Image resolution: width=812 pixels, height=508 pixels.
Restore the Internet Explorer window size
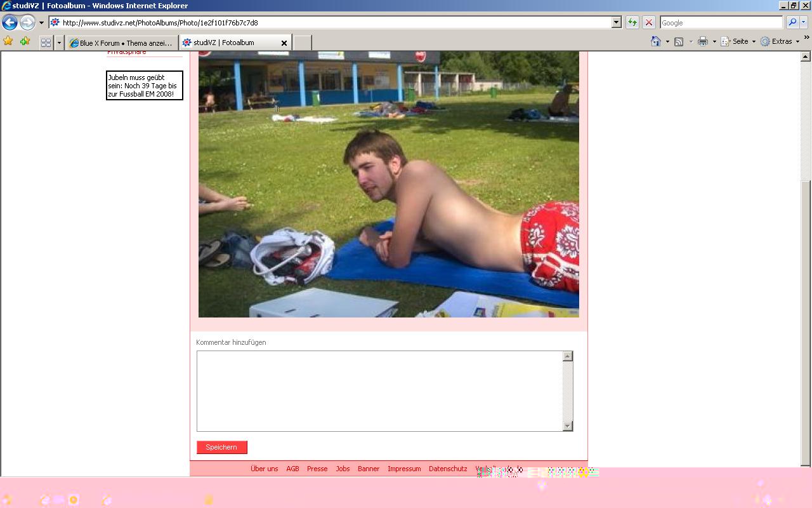pos(793,6)
